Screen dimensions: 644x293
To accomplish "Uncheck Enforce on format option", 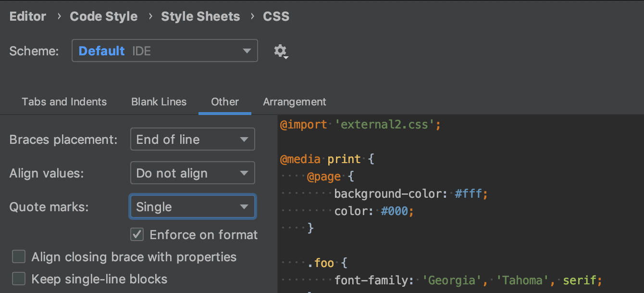I will [137, 235].
